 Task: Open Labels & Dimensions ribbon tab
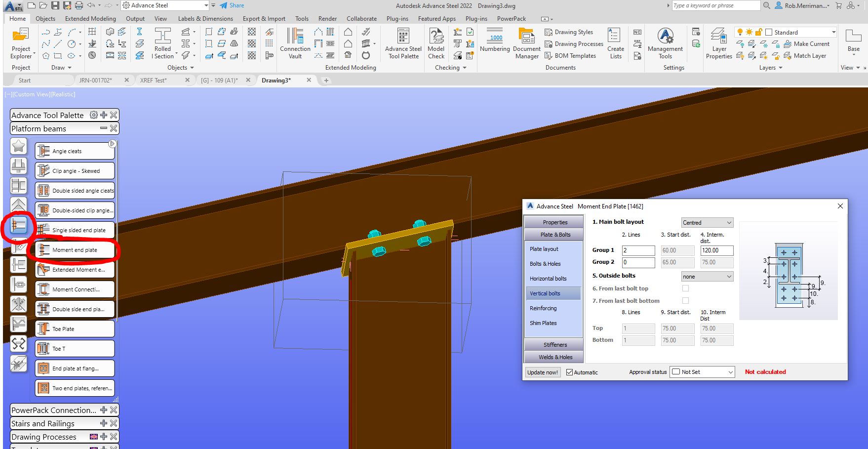pos(205,19)
